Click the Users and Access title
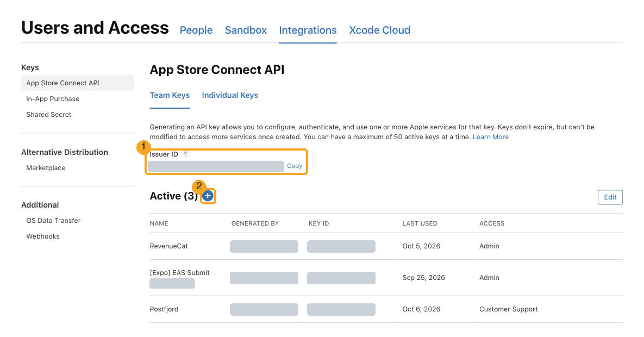The height and width of the screenshot is (337, 644). point(95,28)
